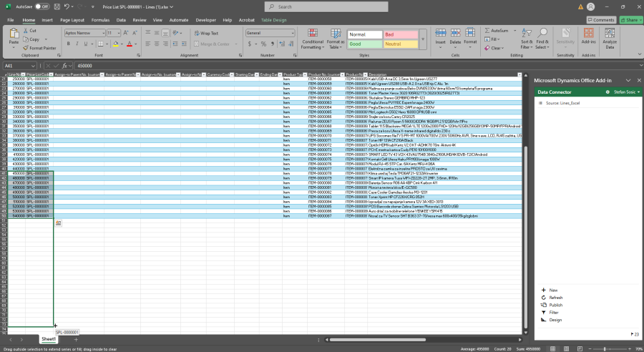Toggle Underline formatting
The image size is (644, 352).
pyautogui.click(x=85, y=44)
